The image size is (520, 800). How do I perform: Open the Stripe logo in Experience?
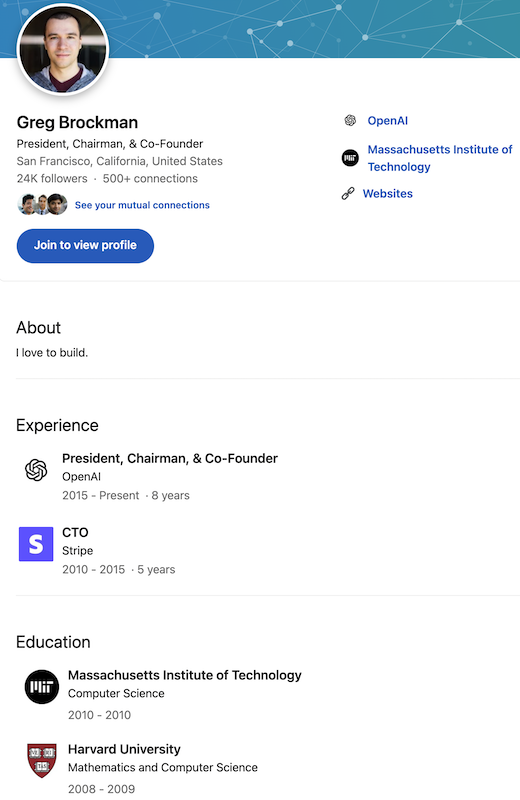(x=36, y=544)
